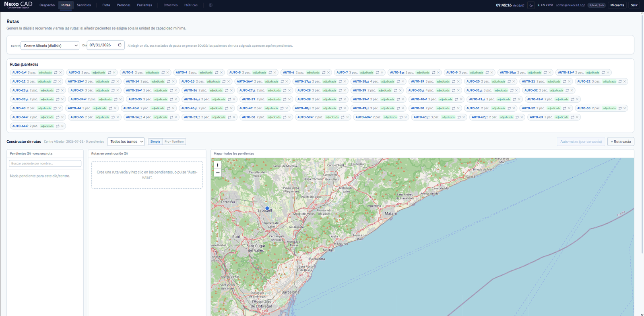Open the Flota menu item
This screenshot has width=644, height=316.
[x=106, y=5]
